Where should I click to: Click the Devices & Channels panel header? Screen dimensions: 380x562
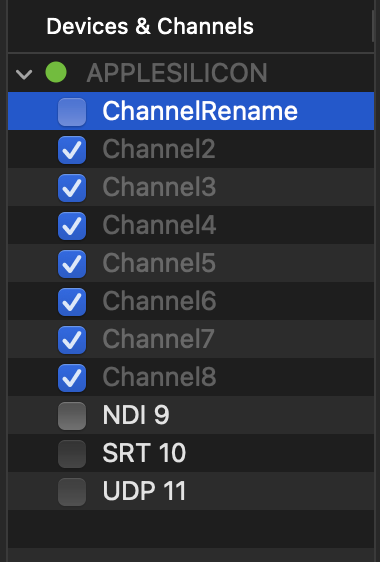150,27
